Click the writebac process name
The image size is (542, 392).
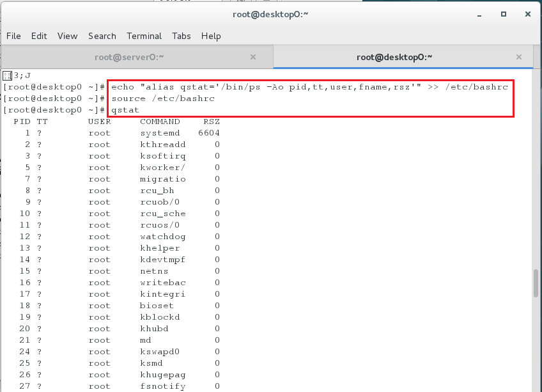click(x=163, y=283)
